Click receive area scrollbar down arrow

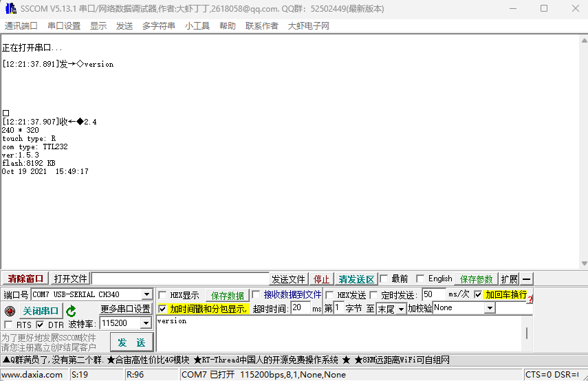[584, 263]
